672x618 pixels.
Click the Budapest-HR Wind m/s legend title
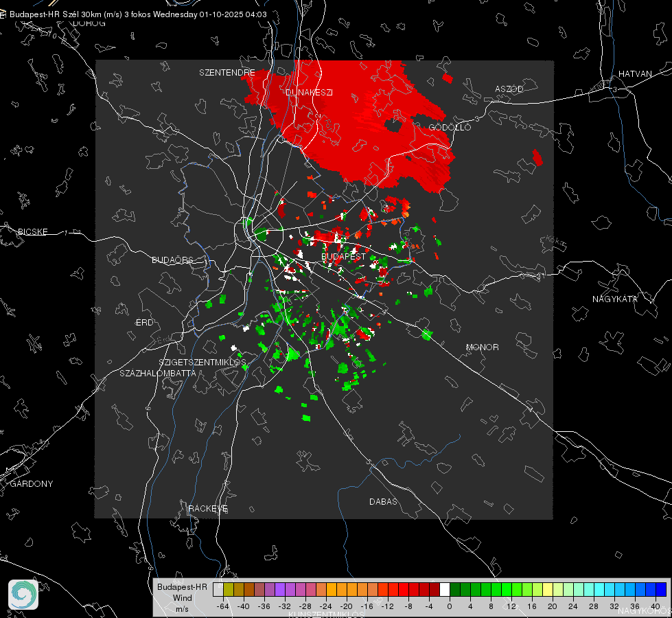pos(182,598)
